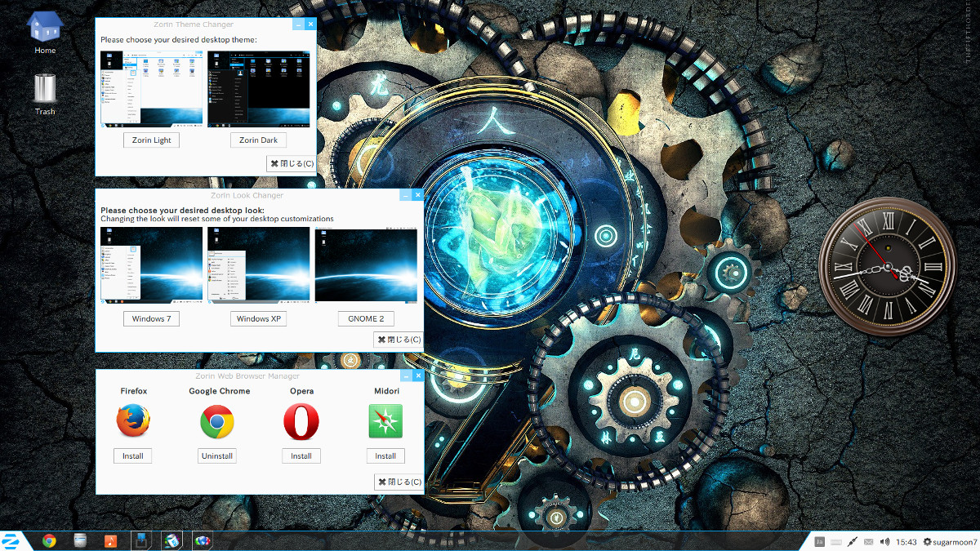
Task: Click 閉じる(C) in Web Browser Manager
Action: pyautogui.click(x=399, y=482)
